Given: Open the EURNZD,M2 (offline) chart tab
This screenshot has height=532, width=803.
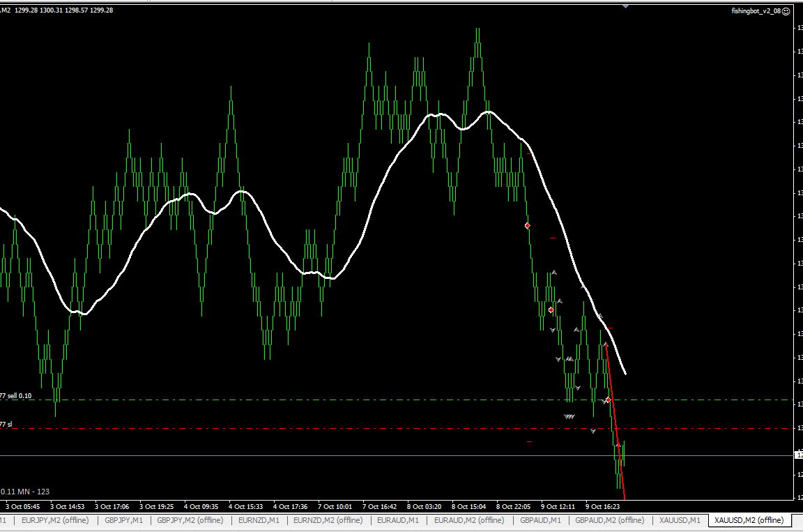Looking at the screenshot, I should click(328, 520).
